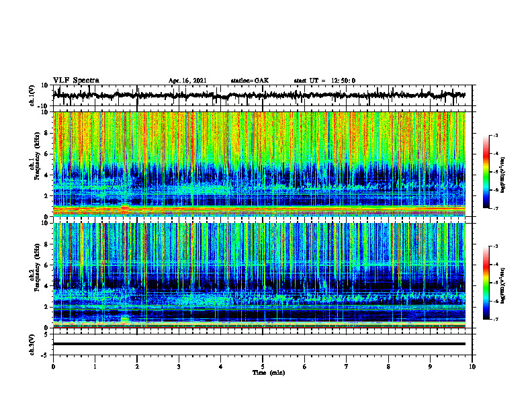Click the '-4' label on ch.1 color bar
532x411 pixels.
coord(495,154)
